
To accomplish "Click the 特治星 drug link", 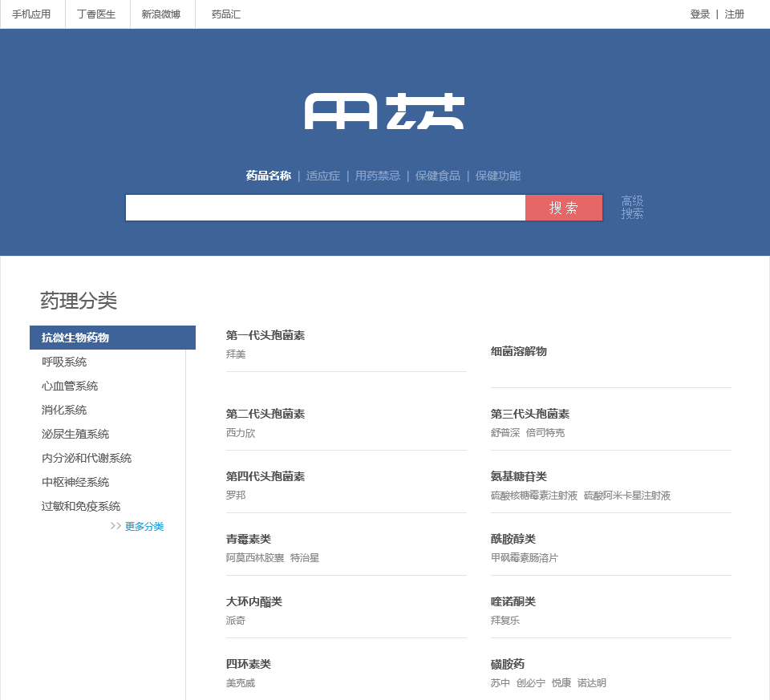I will [305, 557].
